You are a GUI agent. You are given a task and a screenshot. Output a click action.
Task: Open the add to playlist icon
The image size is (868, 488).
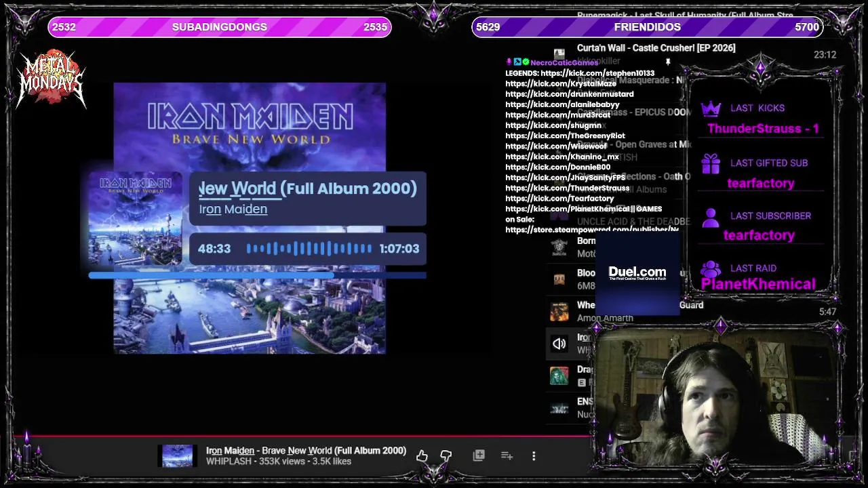[x=507, y=455]
